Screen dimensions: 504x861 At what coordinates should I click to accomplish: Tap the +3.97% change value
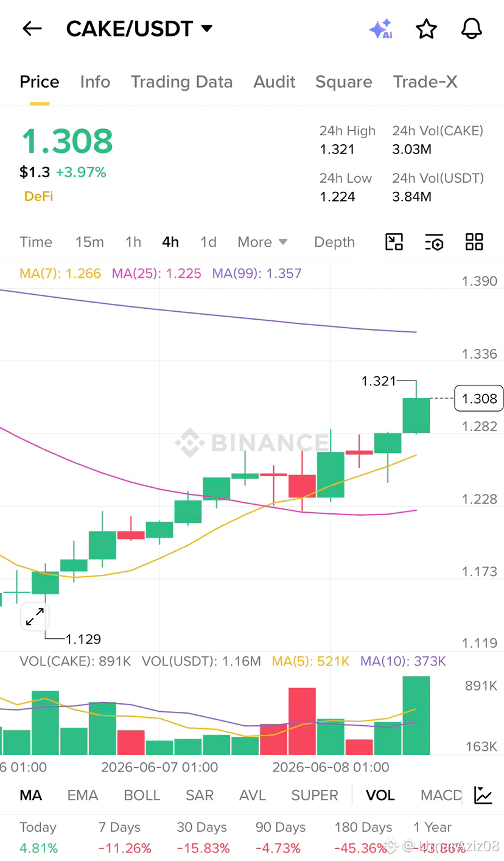coord(81,172)
